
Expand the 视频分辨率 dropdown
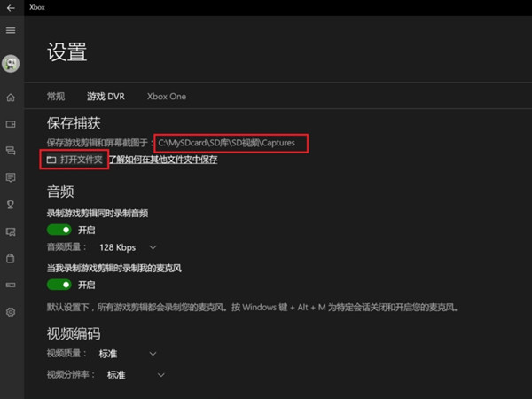pyautogui.click(x=136, y=375)
